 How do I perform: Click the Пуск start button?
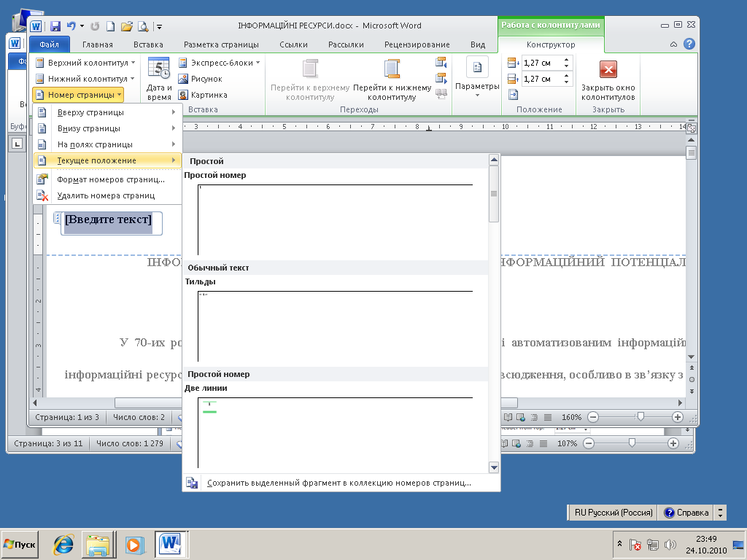click(x=20, y=544)
